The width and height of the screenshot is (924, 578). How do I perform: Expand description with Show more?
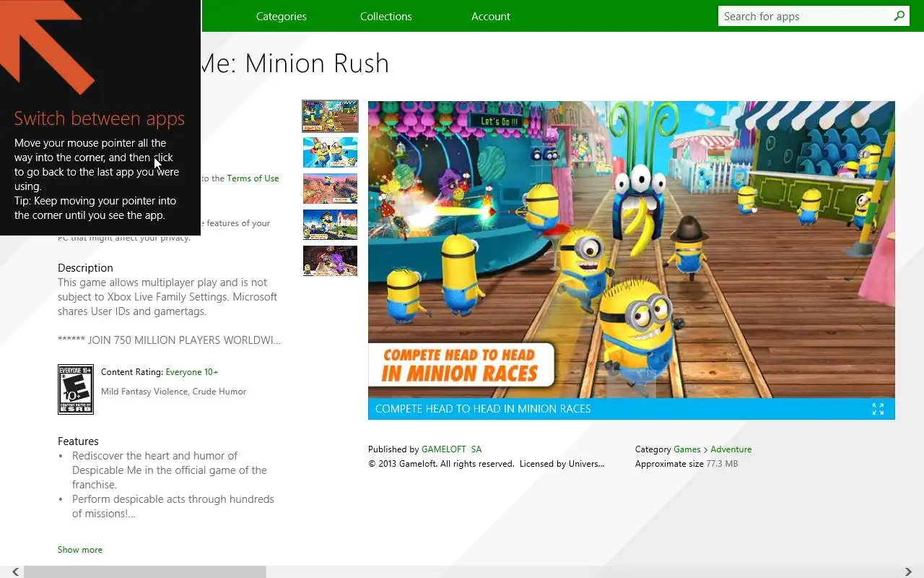pos(80,550)
